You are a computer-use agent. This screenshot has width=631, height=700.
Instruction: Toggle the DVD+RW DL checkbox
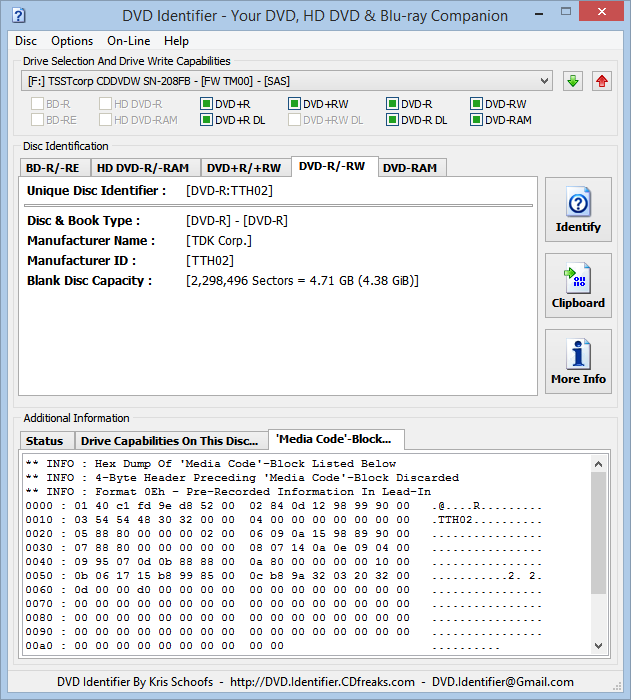click(x=294, y=120)
